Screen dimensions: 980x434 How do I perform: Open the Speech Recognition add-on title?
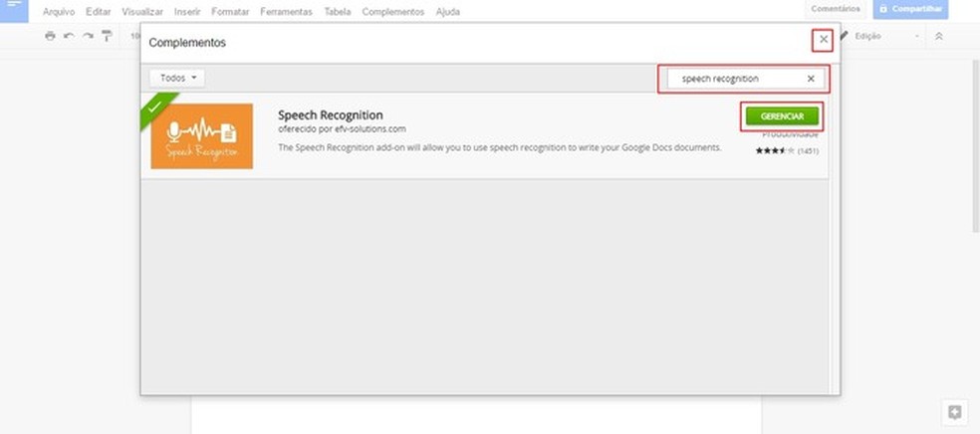(331, 115)
